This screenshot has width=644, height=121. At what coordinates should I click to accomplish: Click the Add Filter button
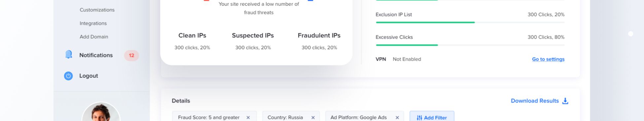click(x=432, y=116)
